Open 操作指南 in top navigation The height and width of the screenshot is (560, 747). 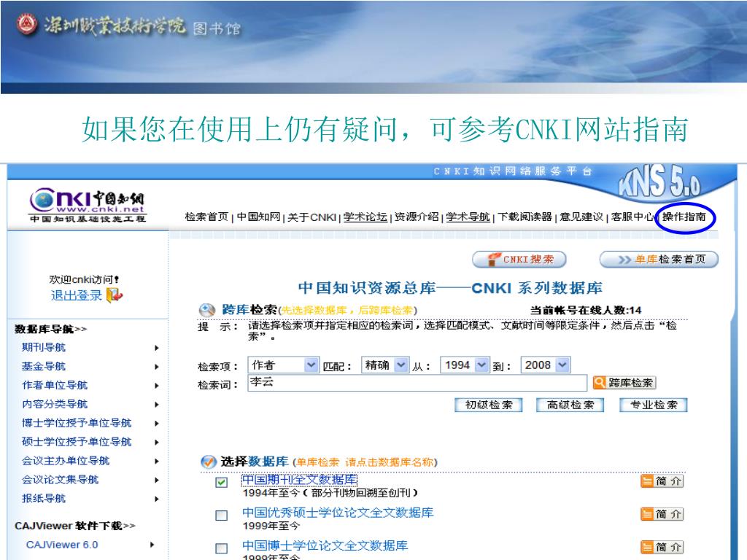coord(684,217)
